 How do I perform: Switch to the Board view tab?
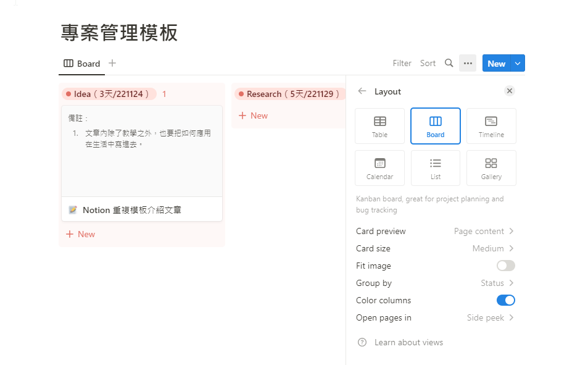pos(81,64)
